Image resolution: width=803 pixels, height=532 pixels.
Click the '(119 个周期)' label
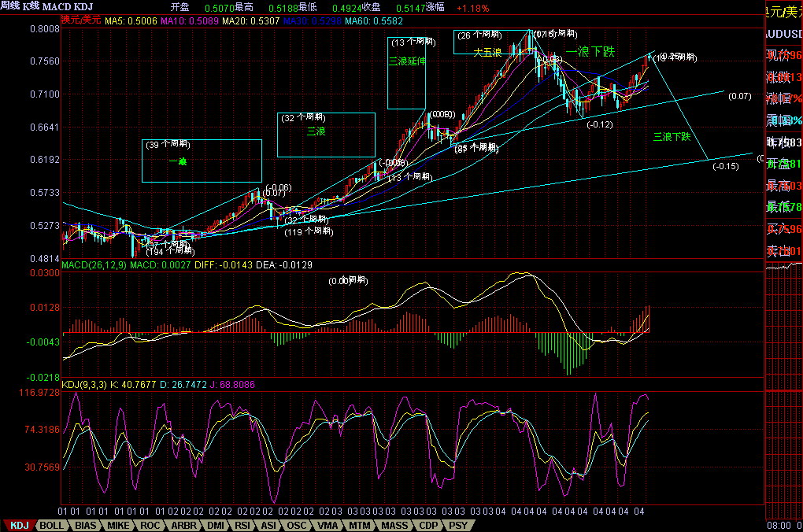(x=309, y=231)
